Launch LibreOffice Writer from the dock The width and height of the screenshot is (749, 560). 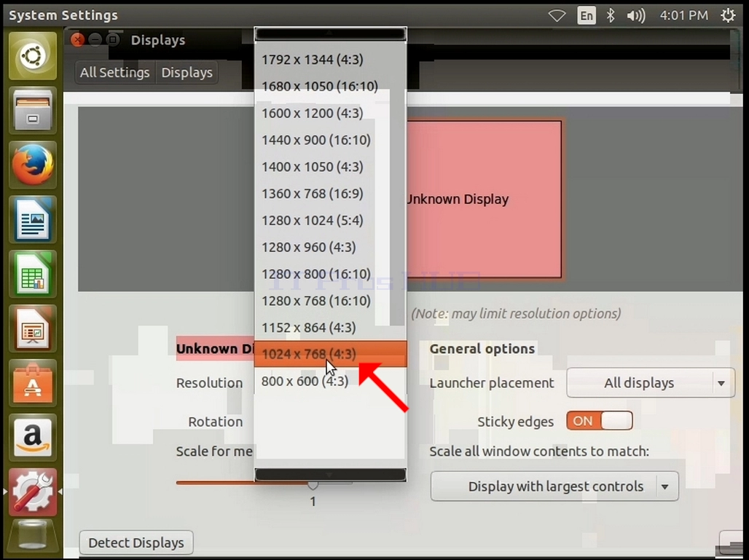pos(33,219)
